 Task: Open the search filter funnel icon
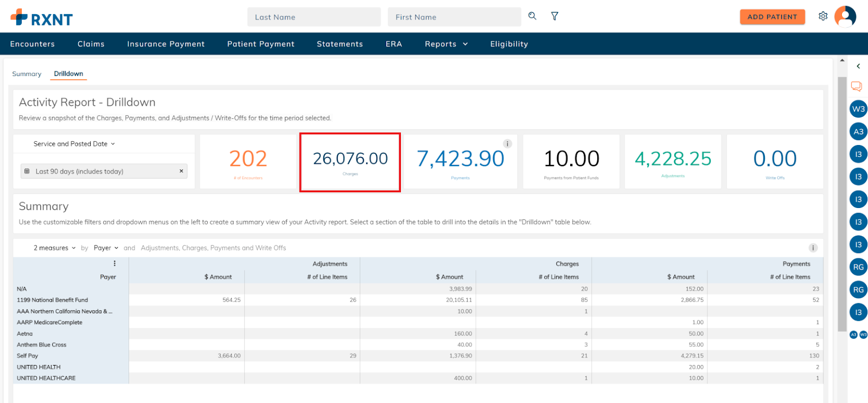pyautogui.click(x=554, y=16)
